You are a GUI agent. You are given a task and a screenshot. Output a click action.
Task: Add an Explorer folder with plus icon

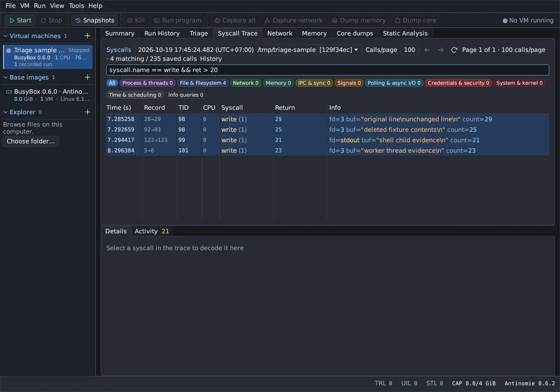click(x=87, y=112)
